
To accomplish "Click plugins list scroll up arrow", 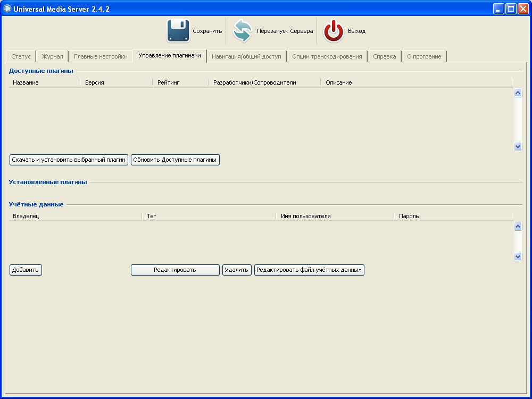I will pos(518,93).
